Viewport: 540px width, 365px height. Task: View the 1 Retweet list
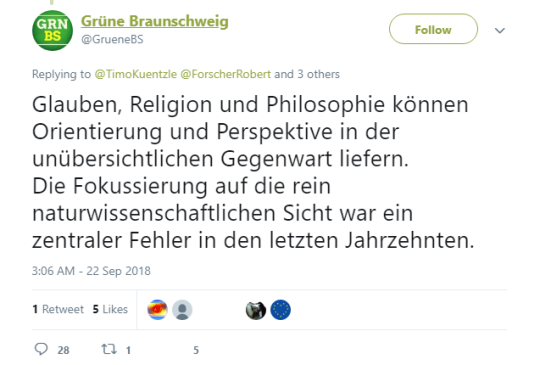(x=58, y=309)
